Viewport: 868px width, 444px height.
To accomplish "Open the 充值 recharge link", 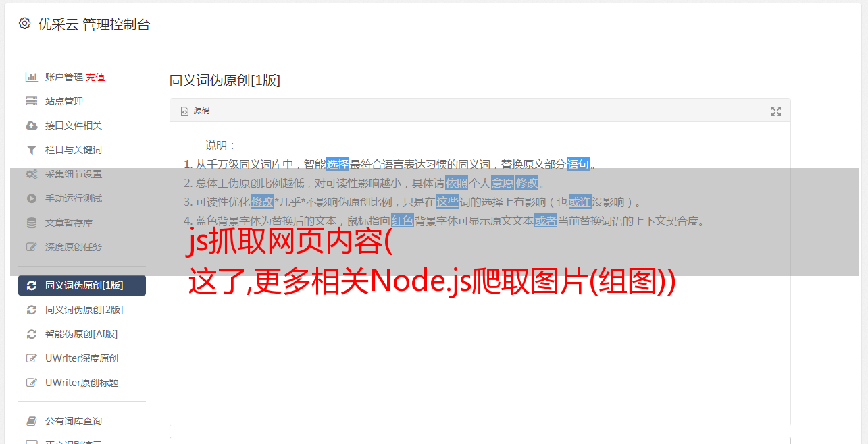I will coord(95,77).
